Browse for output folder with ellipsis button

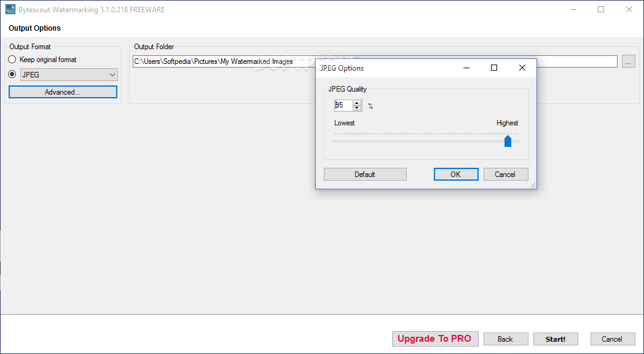point(629,61)
